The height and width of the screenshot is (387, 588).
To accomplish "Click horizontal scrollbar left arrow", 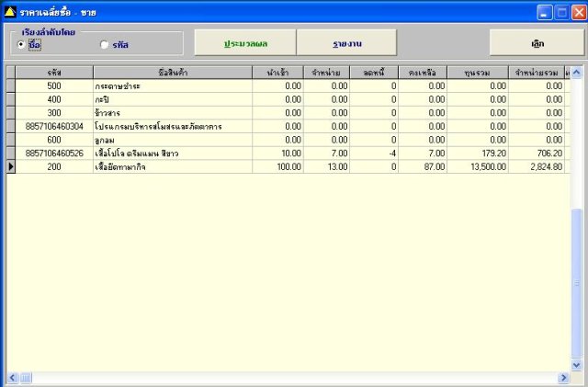I will (12, 377).
